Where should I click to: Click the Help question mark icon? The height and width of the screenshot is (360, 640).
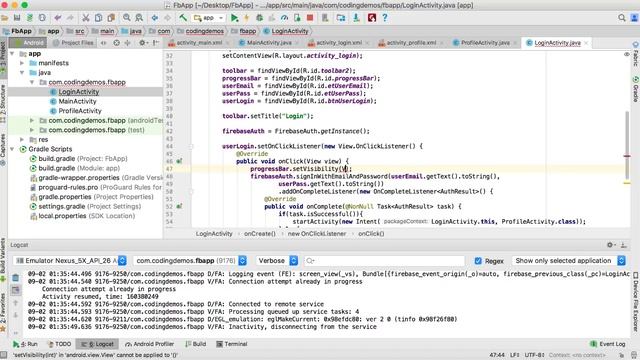point(384,18)
